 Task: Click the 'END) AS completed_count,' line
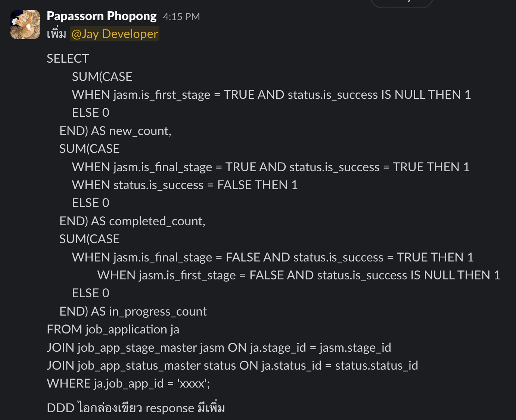click(132, 221)
